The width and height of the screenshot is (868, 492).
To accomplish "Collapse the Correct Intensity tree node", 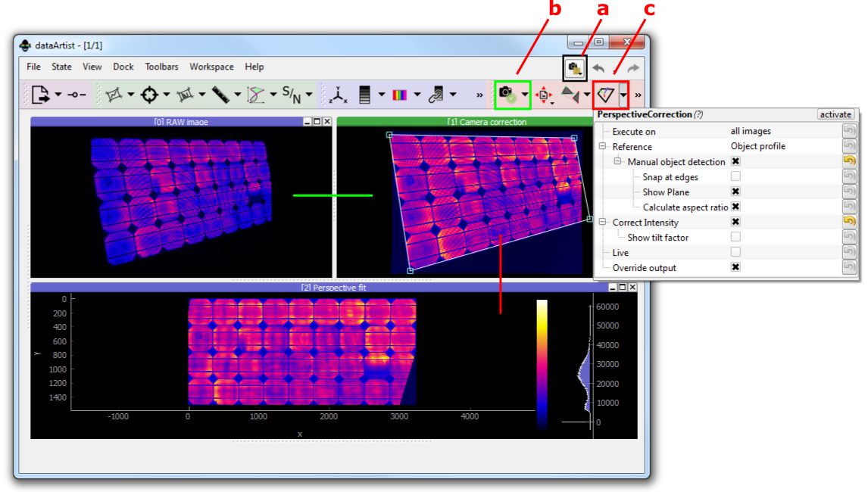I will 603,222.
